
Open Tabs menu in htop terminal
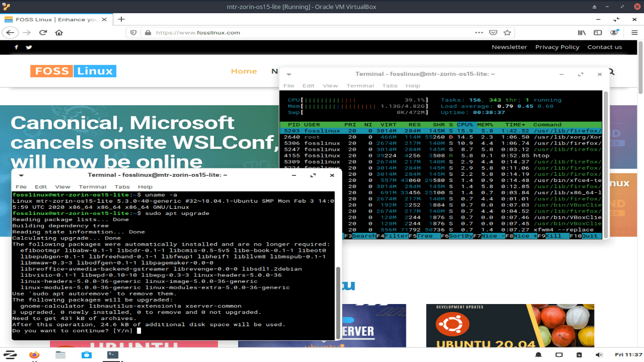390,86
